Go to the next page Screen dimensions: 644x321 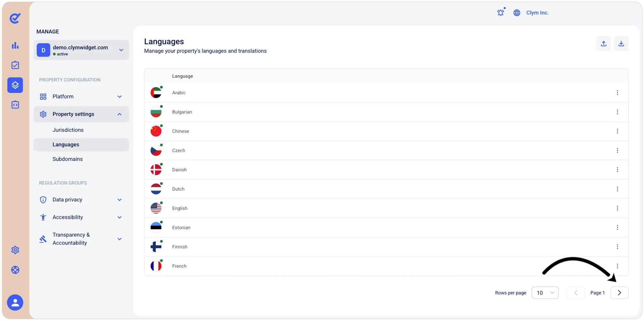[x=619, y=293]
